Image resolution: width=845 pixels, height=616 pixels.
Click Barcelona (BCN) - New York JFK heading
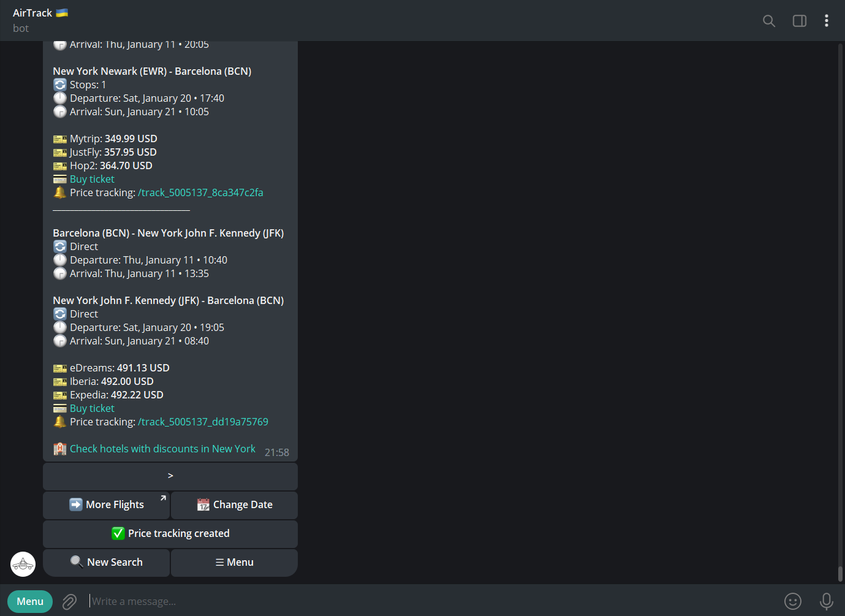coord(169,233)
